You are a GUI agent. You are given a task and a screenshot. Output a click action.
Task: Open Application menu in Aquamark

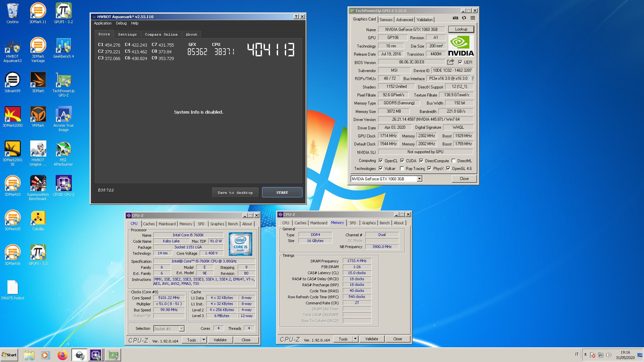click(x=103, y=23)
